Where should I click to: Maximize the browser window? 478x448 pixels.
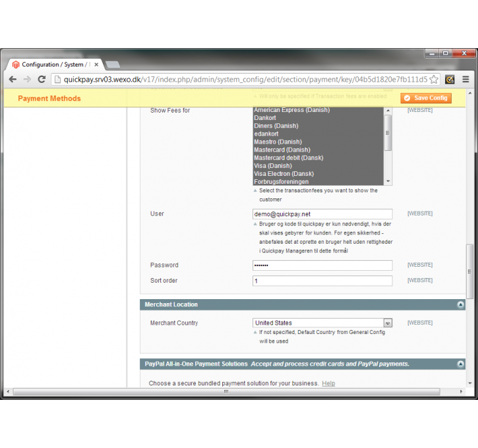click(446, 53)
